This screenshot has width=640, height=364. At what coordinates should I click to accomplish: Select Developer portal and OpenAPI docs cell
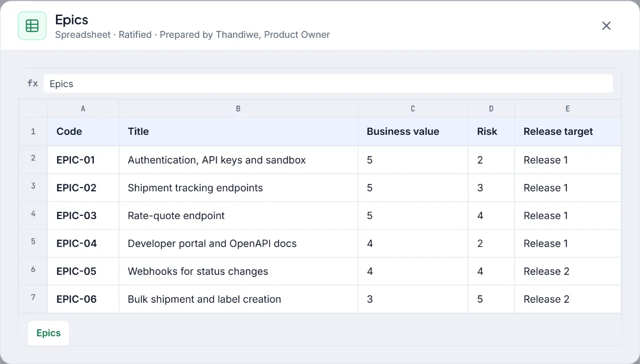click(238, 243)
